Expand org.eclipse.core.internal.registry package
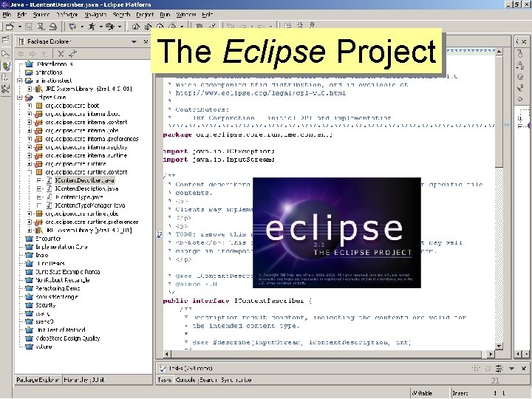This screenshot has width=532, height=399. click(30, 147)
